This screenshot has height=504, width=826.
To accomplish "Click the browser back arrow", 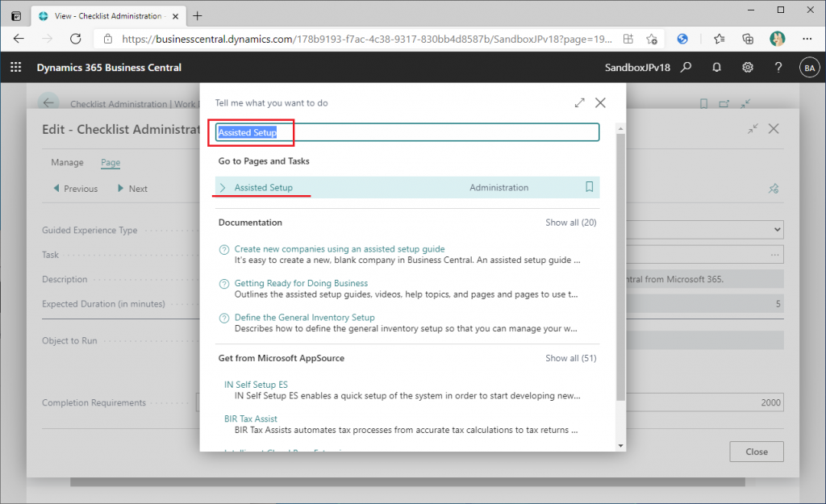I will [x=19, y=39].
